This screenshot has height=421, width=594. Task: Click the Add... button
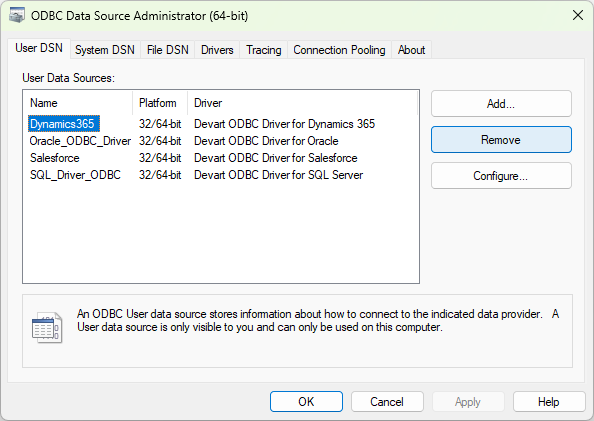point(501,103)
